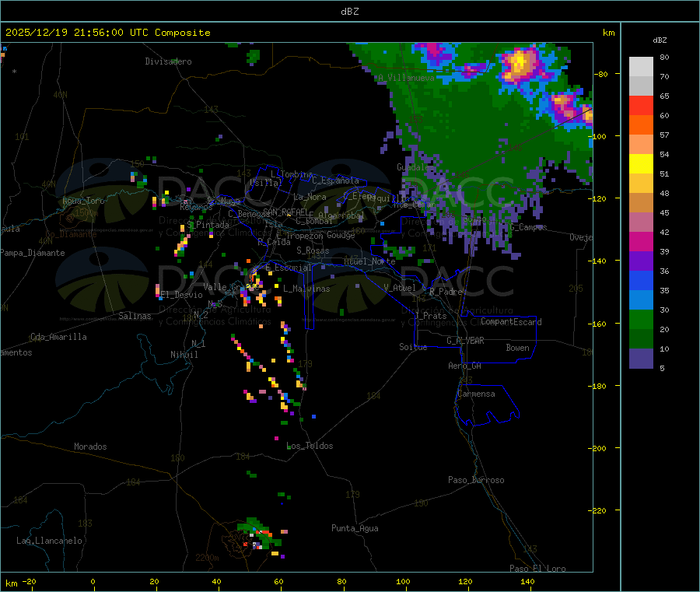Select the Paso_El_Loro label
700x592 pixels.
(537, 569)
